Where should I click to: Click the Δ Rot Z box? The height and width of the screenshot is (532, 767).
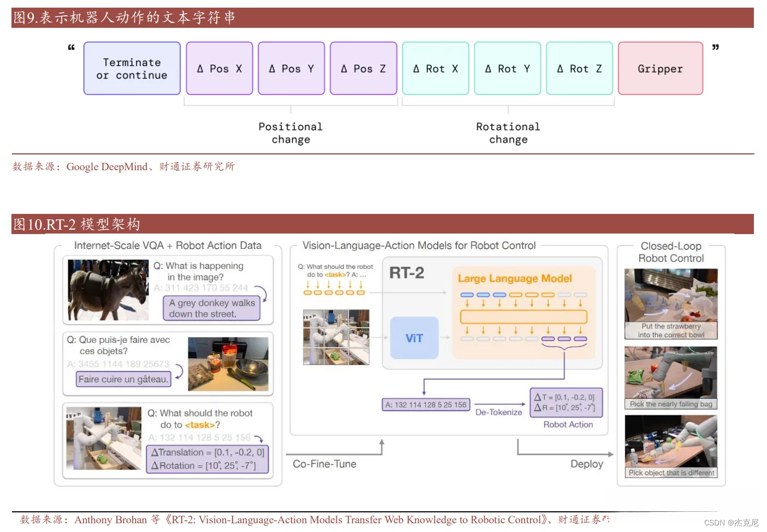click(x=580, y=68)
